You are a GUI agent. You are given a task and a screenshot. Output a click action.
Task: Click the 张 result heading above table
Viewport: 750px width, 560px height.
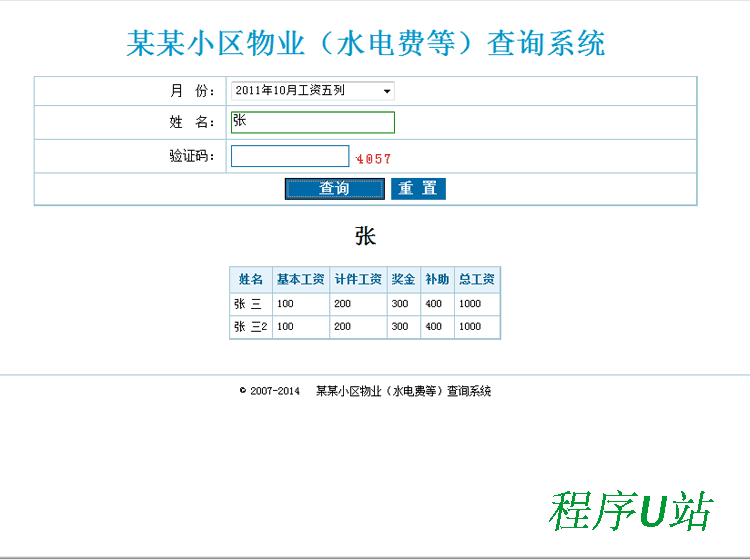click(x=365, y=236)
